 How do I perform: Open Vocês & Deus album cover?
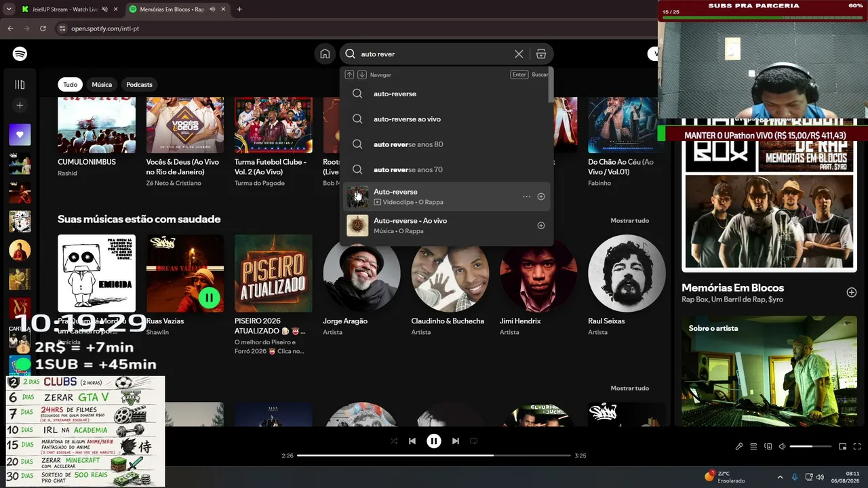pyautogui.click(x=185, y=125)
